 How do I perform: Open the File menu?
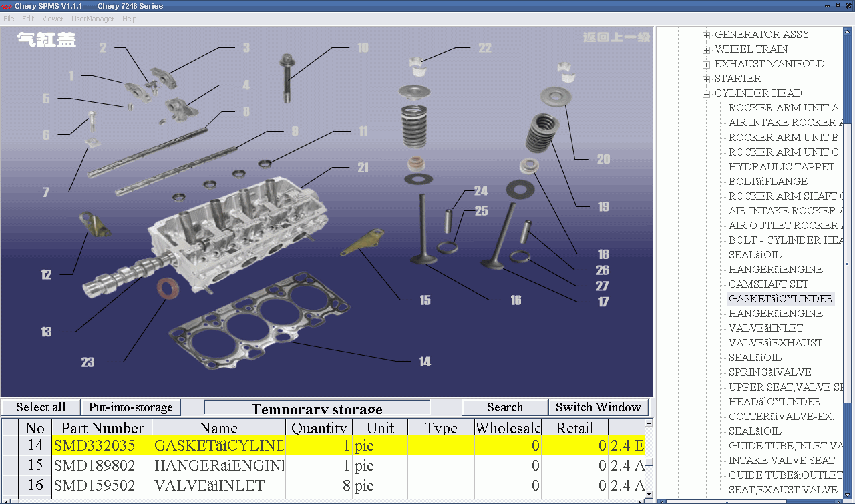tap(9, 19)
